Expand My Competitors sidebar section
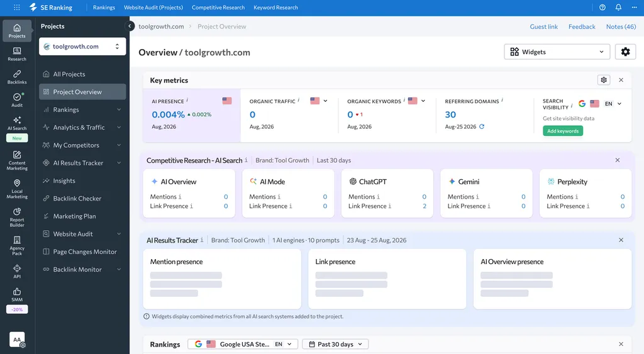 [119, 145]
